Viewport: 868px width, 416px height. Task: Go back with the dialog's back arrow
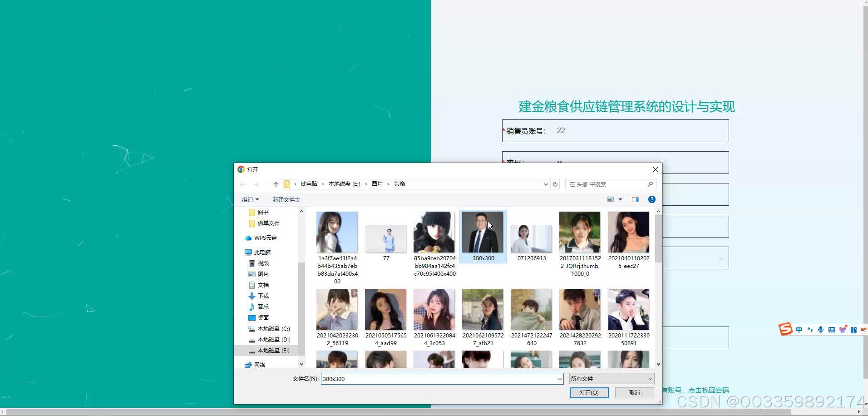point(242,184)
